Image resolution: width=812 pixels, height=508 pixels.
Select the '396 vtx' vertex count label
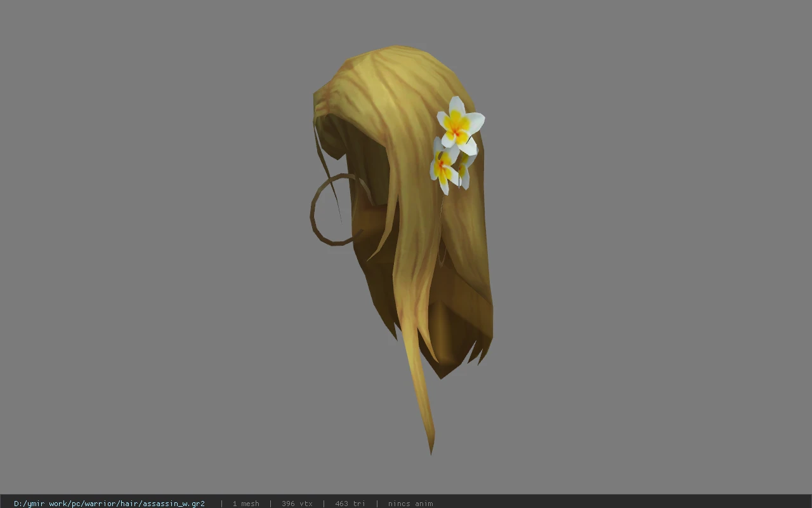pyautogui.click(x=297, y=503)
